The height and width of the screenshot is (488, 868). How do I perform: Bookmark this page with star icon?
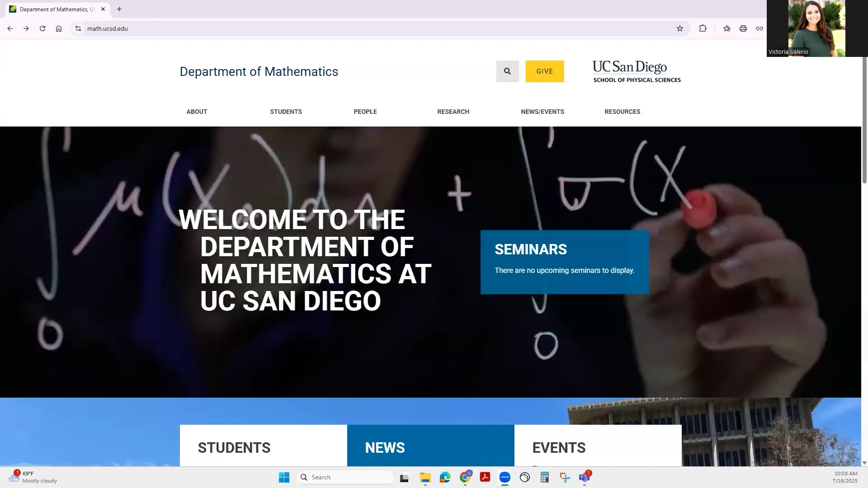pos(679,28)
